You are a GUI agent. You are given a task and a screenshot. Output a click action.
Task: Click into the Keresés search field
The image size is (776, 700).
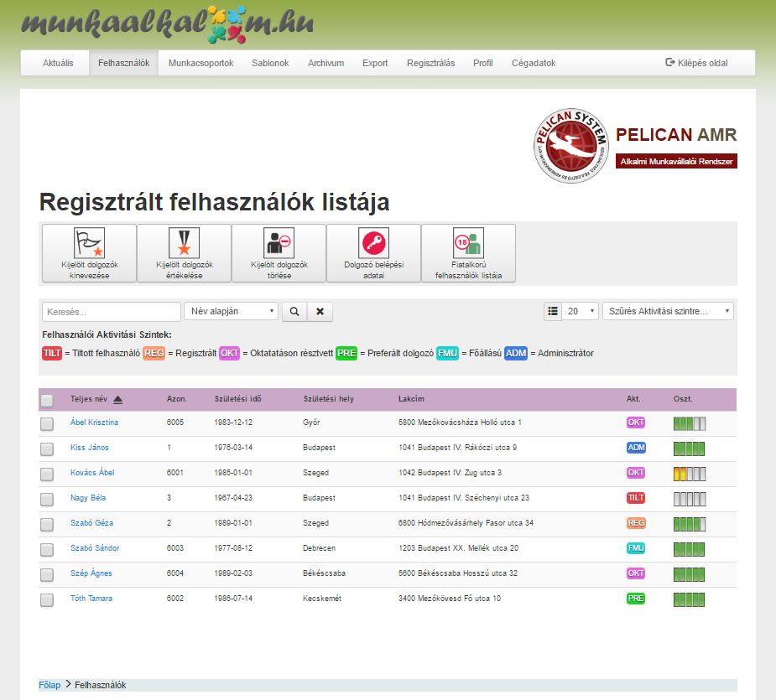point(112,312)
